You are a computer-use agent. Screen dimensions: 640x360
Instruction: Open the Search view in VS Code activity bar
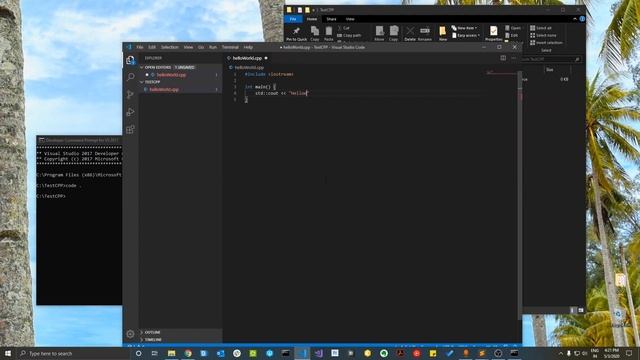click(x=131, y=77)
